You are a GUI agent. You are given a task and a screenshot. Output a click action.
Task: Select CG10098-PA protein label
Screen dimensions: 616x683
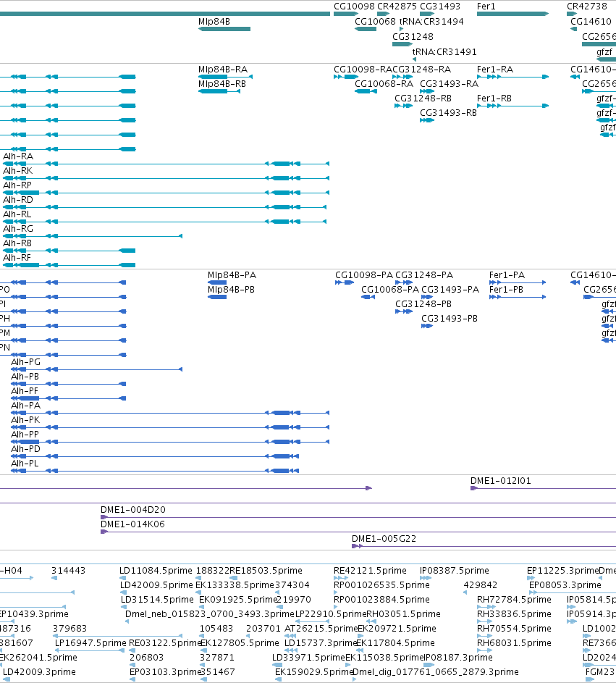click(x=364, y=275)
